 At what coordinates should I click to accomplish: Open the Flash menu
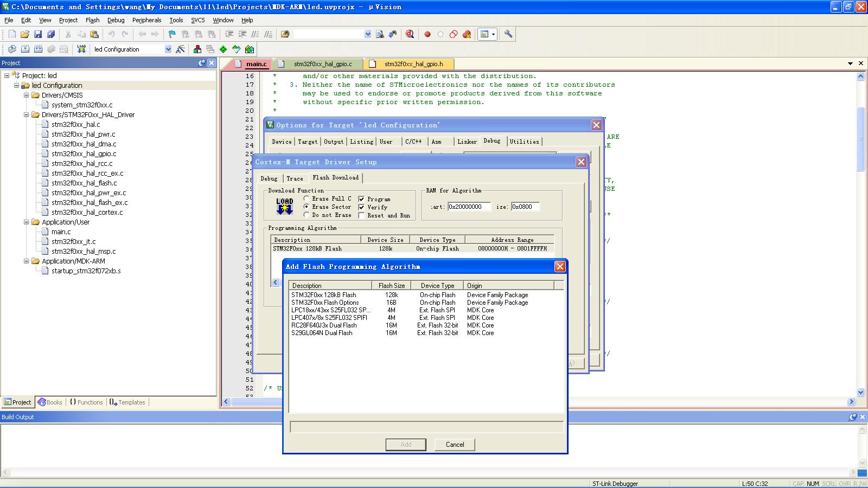[x=92, y=20]
